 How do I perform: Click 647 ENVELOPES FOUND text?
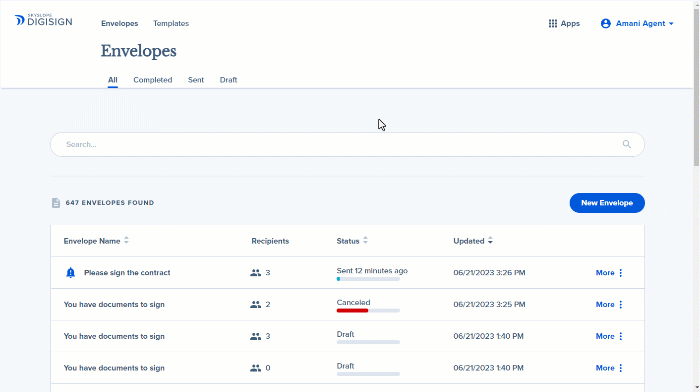110,203
